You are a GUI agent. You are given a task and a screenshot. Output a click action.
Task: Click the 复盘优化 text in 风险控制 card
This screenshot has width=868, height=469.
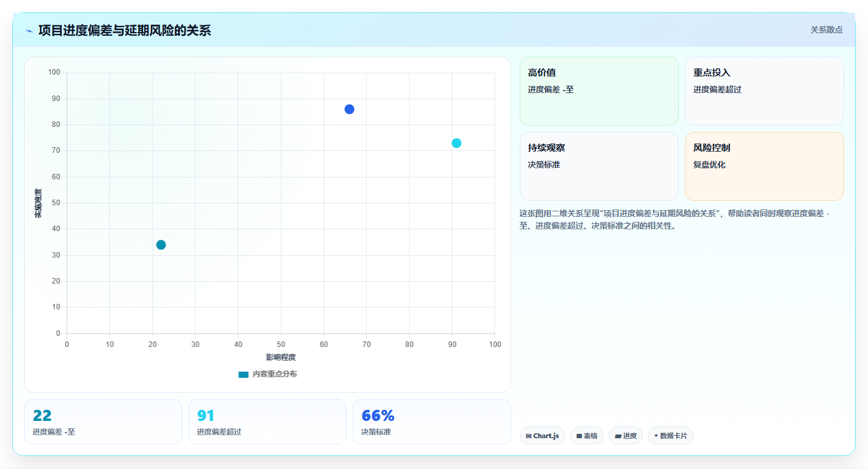tap(710, 165)
